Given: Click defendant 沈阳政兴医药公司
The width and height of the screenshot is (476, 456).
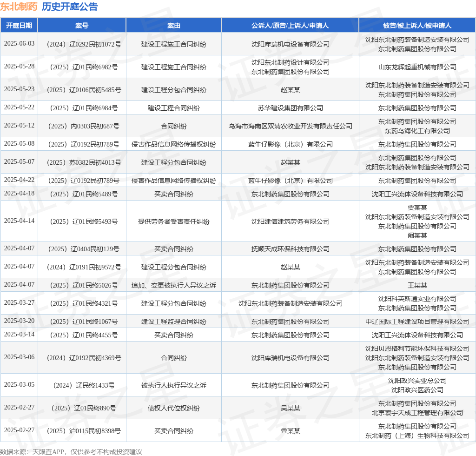Looking at the screenshot, I should [417, 390].
